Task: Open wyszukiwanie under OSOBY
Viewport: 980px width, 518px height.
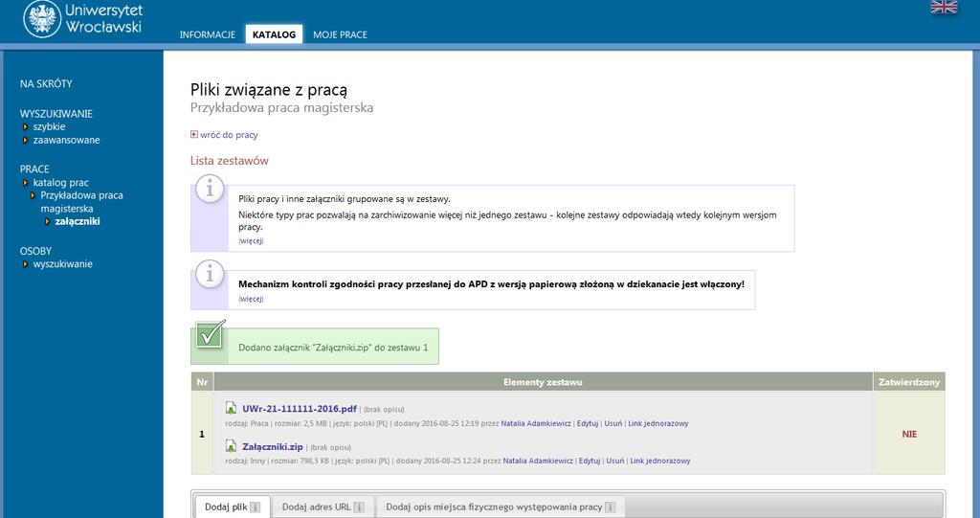Action: tap(62, 264)
